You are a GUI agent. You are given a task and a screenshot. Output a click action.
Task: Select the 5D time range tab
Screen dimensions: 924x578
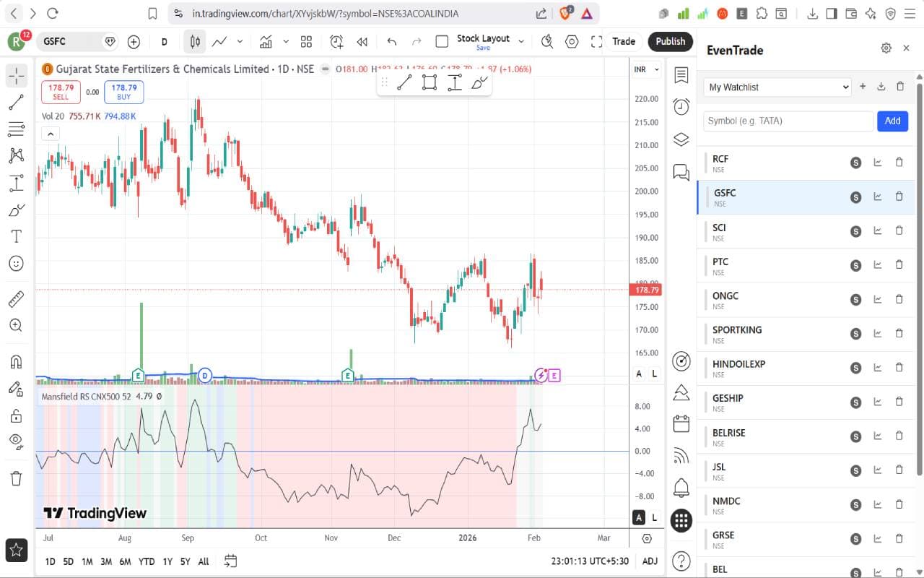coord(68,561)
